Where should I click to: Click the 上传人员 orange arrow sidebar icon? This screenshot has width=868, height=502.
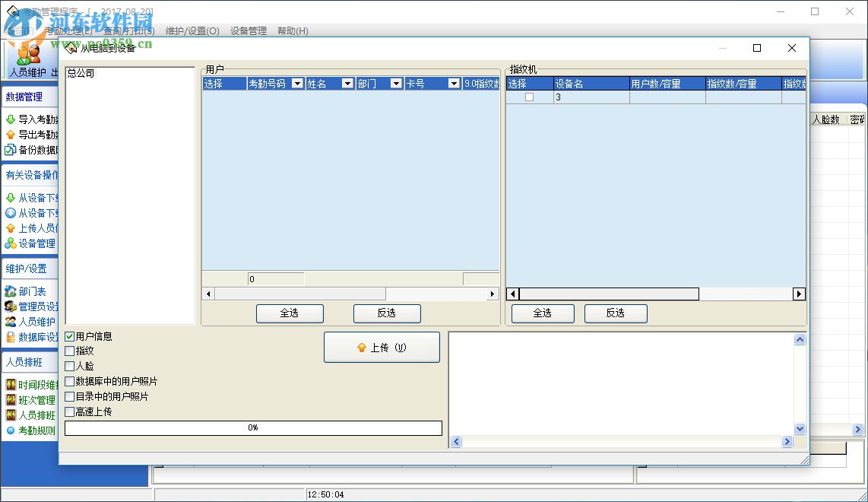coord(11,228)
